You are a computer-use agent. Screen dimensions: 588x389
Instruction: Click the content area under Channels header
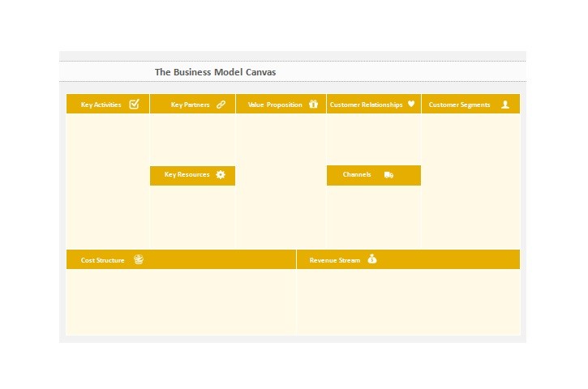[x=374, y=217]
